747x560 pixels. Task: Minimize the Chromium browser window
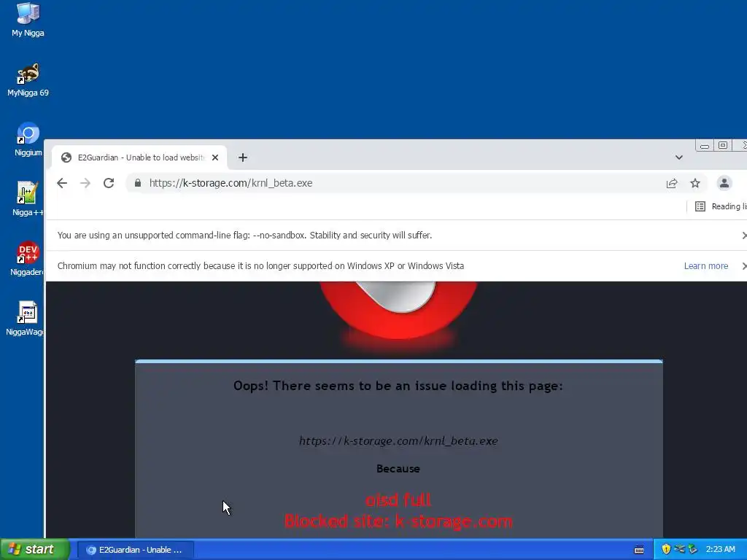(705, 146)
